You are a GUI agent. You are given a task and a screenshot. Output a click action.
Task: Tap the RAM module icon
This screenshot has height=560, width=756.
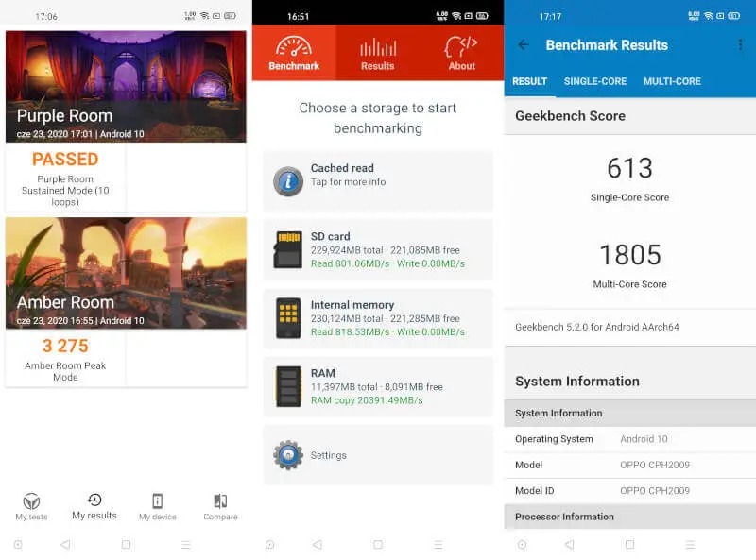[x=288, y=386]
